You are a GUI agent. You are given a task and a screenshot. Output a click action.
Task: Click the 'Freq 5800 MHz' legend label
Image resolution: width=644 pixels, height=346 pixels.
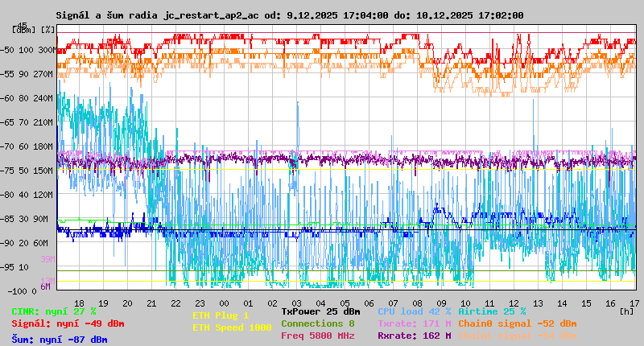point(318,336)
